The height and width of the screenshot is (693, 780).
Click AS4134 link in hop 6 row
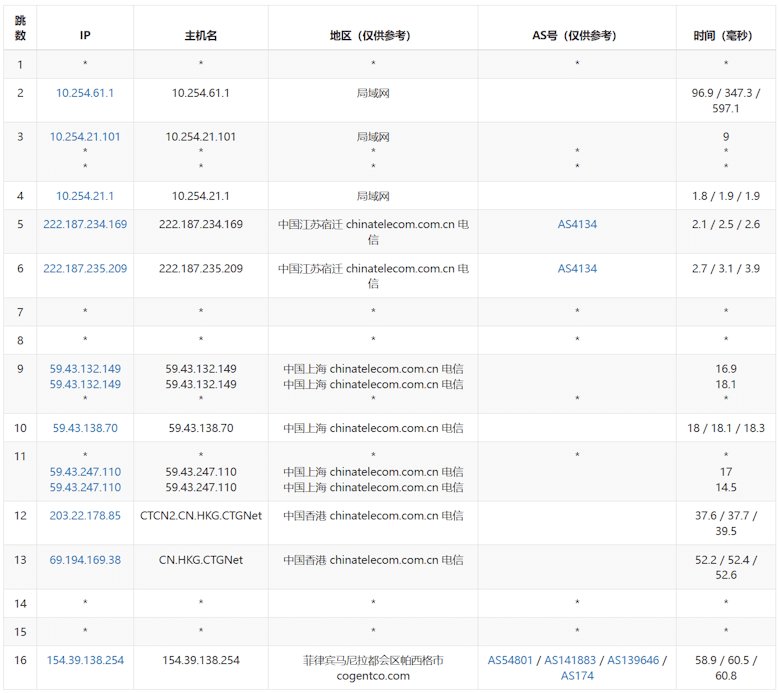click(577, 269)
